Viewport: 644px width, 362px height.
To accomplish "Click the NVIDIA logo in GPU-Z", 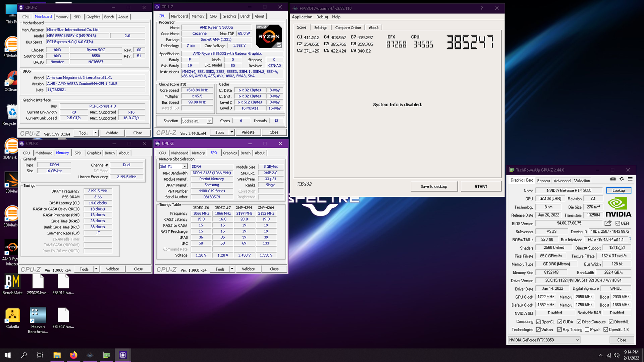I will [618, 207].
